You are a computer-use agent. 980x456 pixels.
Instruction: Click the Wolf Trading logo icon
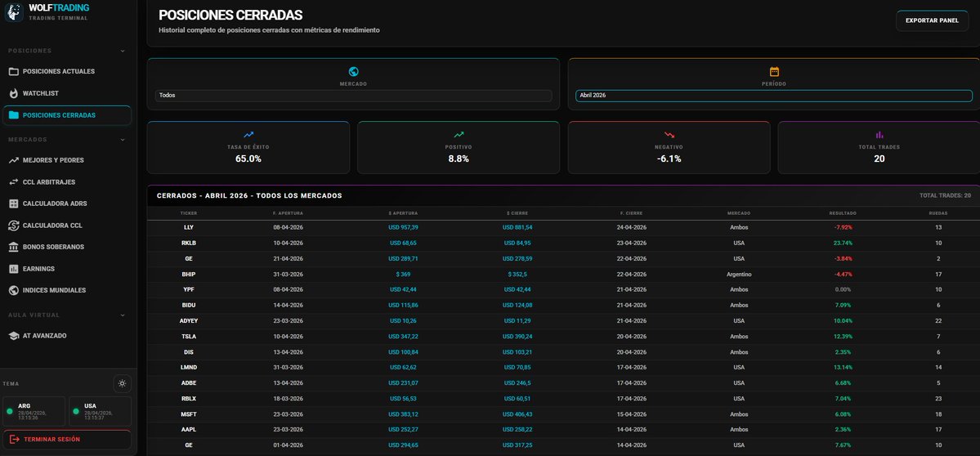pyautogui.click(x=14, y=12)
